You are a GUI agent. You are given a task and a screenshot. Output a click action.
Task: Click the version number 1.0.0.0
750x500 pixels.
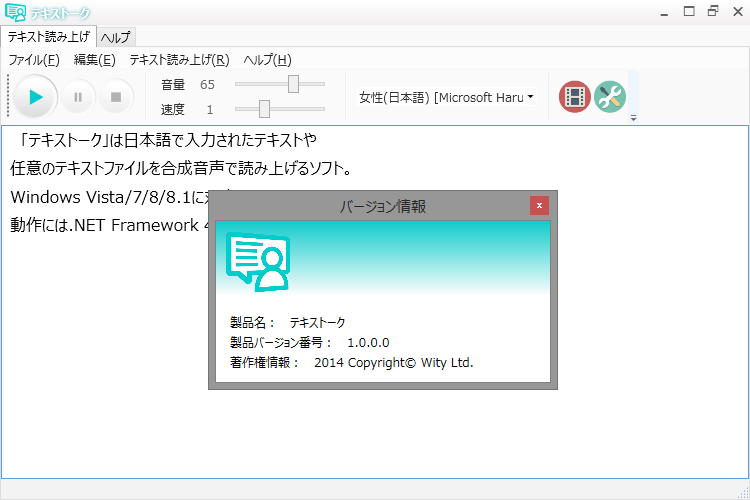tap(368, 343)
